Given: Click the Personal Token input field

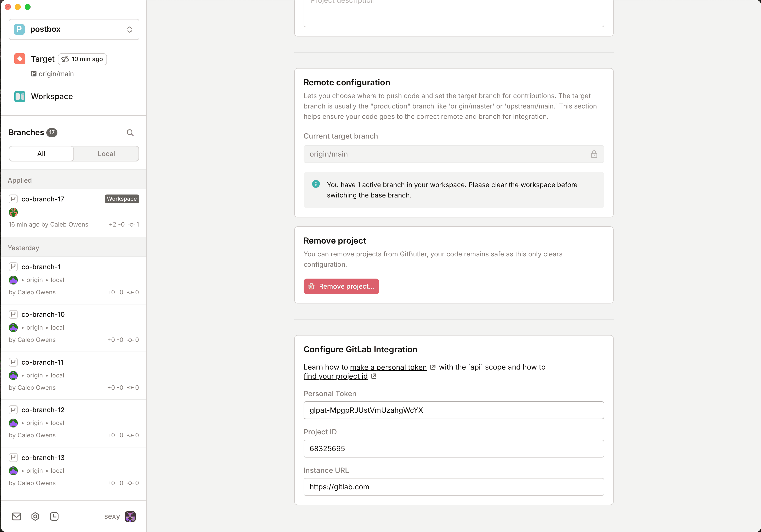Looking at the screenshot, I should [453, 410].
